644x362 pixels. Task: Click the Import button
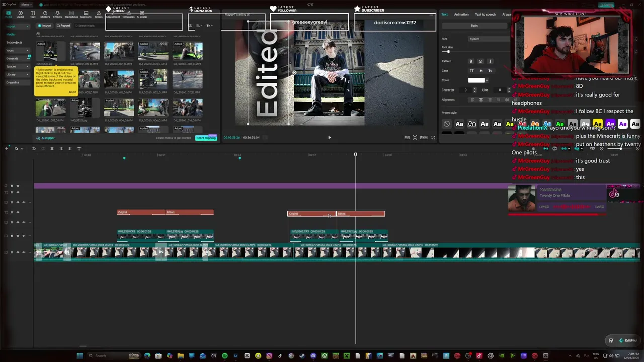(x=45, y=25)
